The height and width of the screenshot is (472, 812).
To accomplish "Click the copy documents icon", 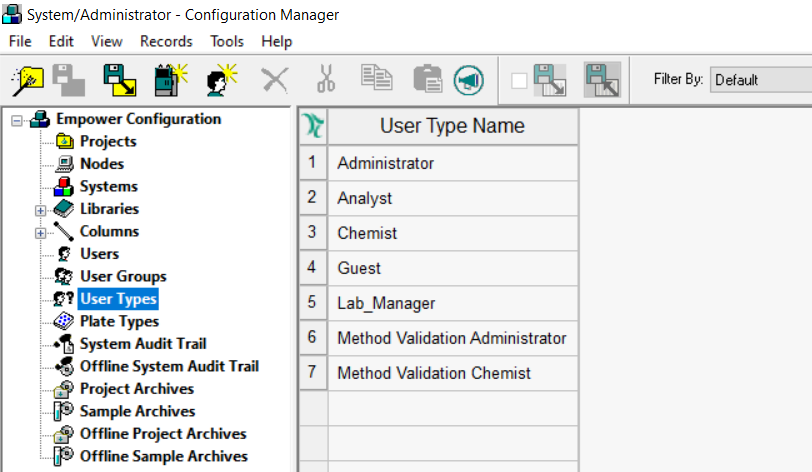I will 376,78.
